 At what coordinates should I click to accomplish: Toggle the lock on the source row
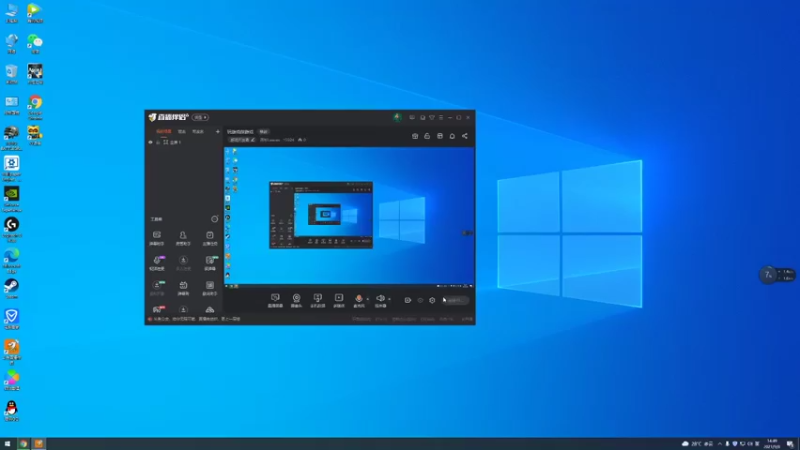(x=158, y=142)
